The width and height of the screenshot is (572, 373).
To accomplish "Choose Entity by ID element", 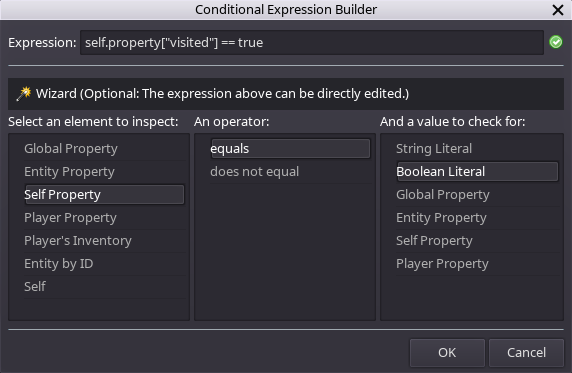I will (104, 264).
